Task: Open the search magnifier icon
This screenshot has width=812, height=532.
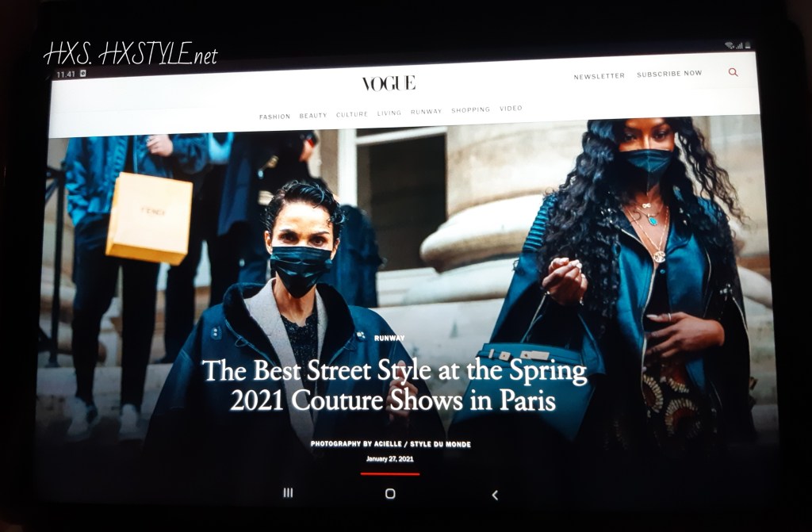Action: tap(733, 72)
